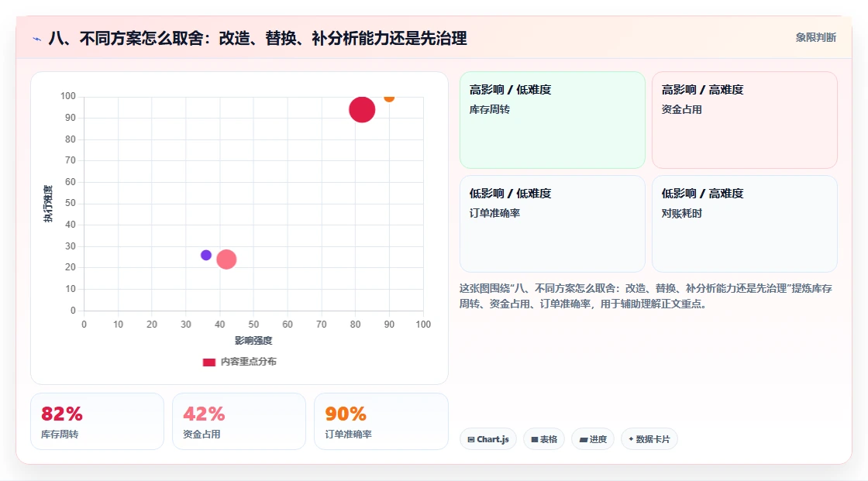Click the 进度 tag
Viewport: 868px width, 481px height.
[593, 439]
